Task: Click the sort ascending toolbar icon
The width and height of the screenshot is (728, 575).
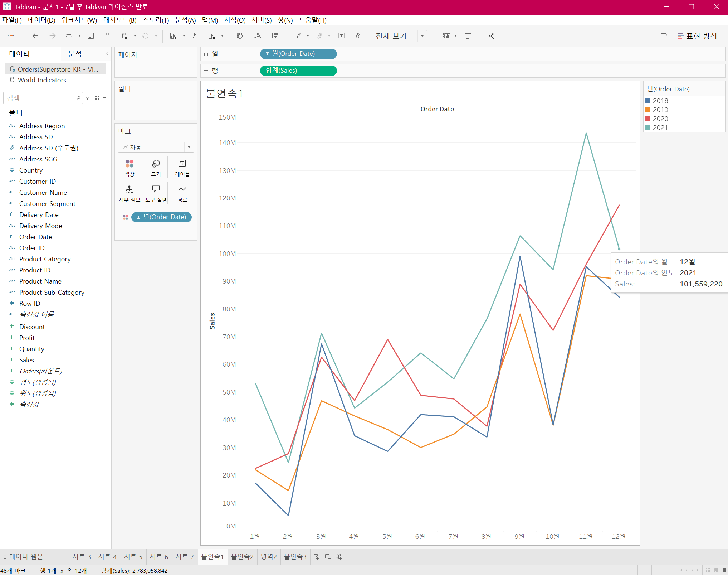Action: point(257,36)
